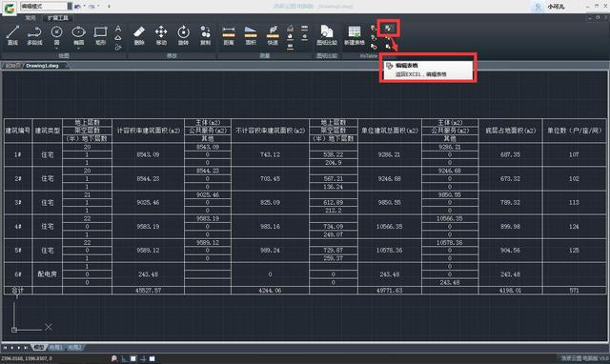This screenshot has height=364, width=610.
Task: Choose the 删除 eraser tool
Action: click(139, 35)
